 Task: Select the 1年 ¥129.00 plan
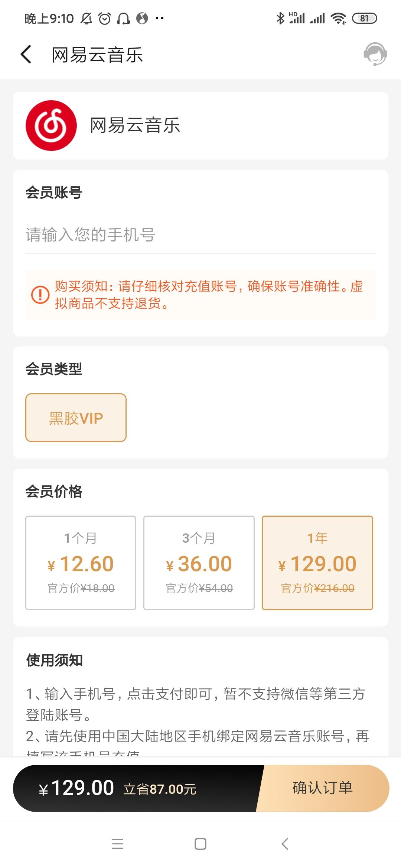click(x=317, y=563)
